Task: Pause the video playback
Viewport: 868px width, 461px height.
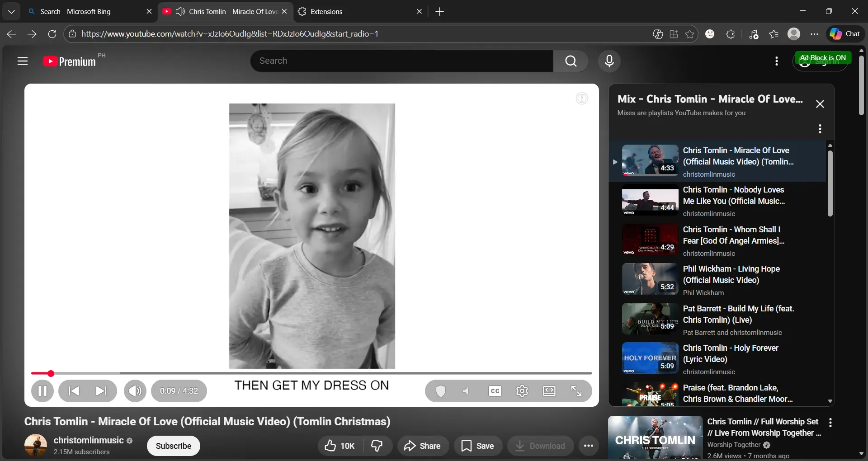Action: tap(42, 391)
